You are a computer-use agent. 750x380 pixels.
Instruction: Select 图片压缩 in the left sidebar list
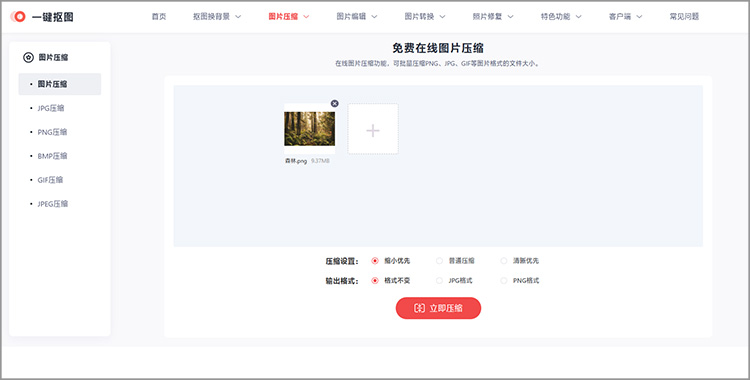coord(60,84)
